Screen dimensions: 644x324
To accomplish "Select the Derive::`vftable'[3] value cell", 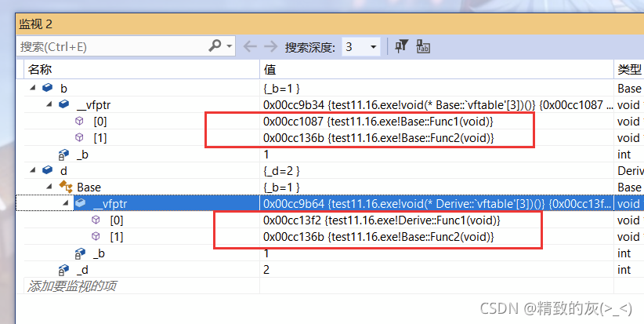I will click(436, 203).
